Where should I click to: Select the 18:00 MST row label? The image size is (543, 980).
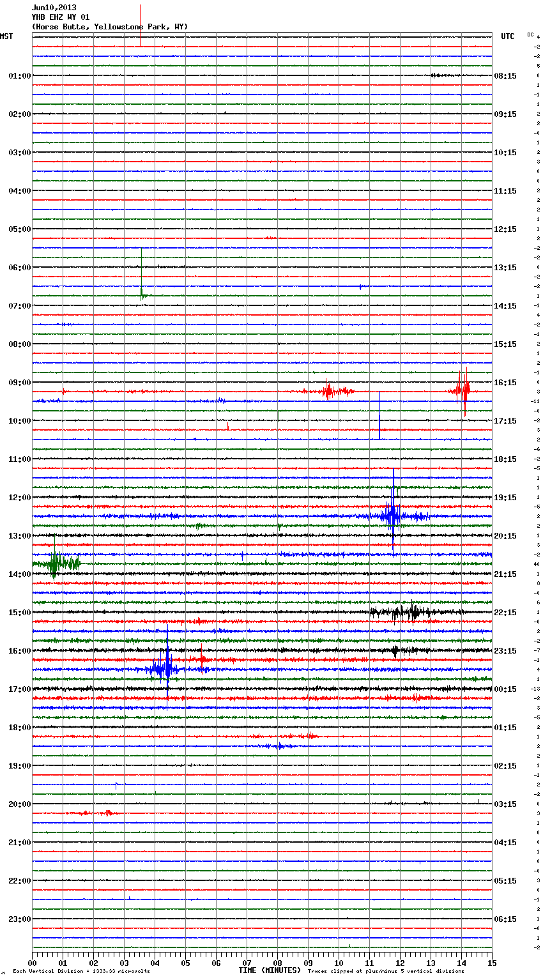click(x=19, y=728)
